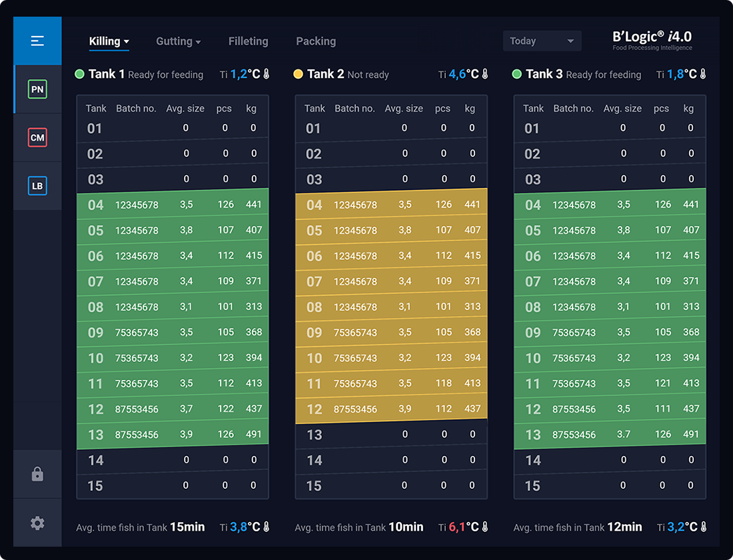Screen dimensions: 733x560
Task: Open the Today date selector
Action: [x=542, y=41]
